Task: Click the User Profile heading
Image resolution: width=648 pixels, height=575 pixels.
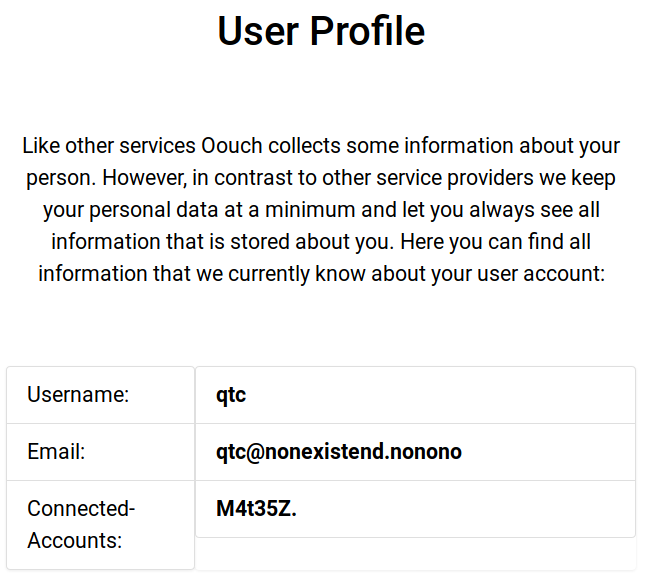Action: pos(321,31)
